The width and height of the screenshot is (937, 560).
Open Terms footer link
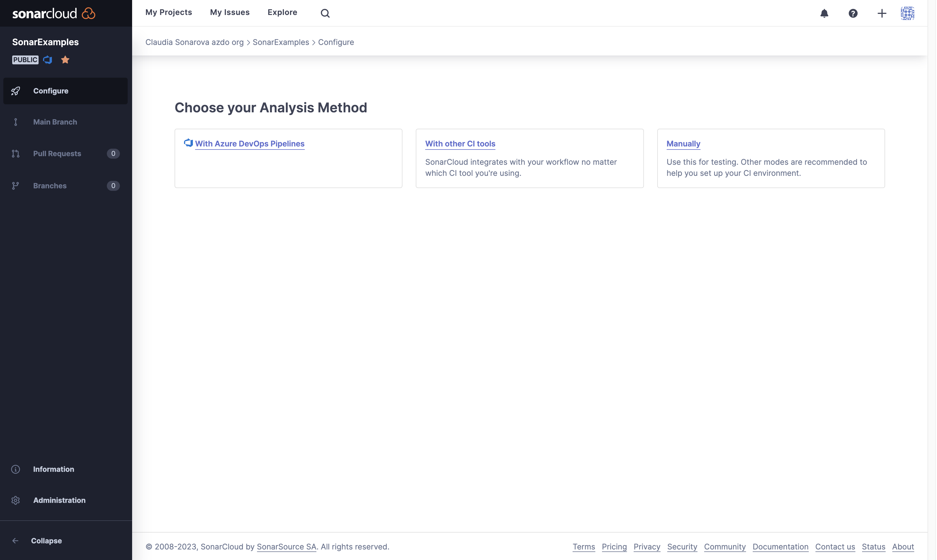point(584,547)
